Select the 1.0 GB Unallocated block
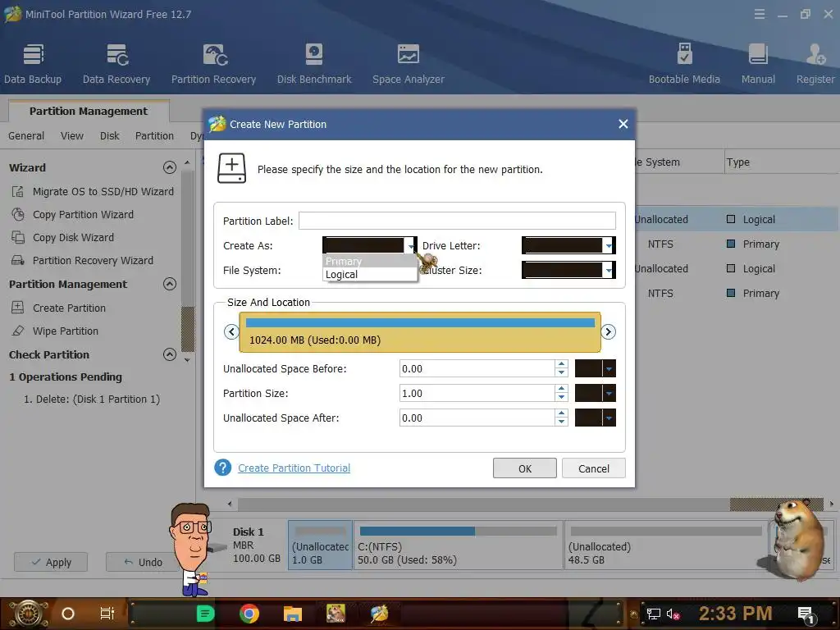840x630 pixels. point(321,545)
